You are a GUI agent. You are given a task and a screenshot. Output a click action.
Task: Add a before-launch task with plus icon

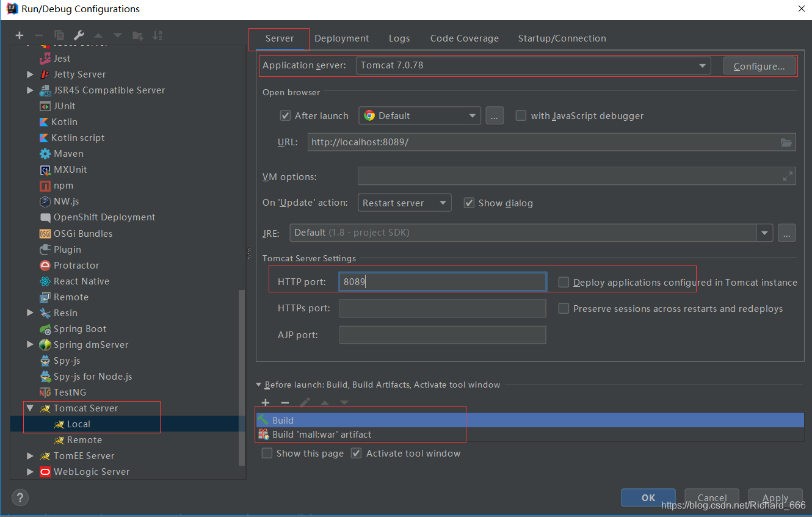[x=266, y=403]
